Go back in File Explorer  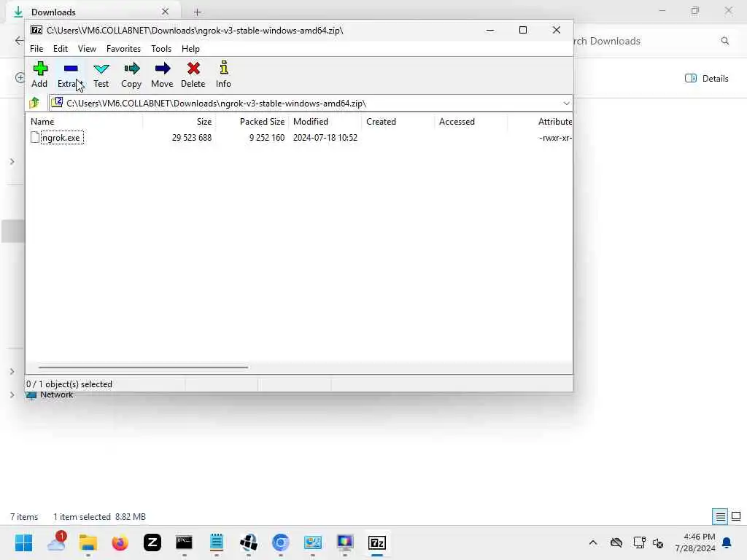[18, 41]
